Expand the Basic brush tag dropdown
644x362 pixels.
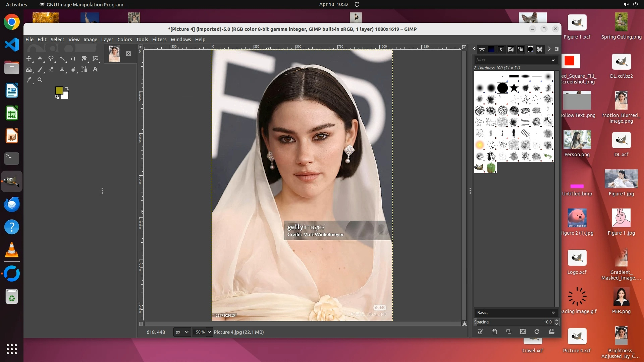[553, 313]
